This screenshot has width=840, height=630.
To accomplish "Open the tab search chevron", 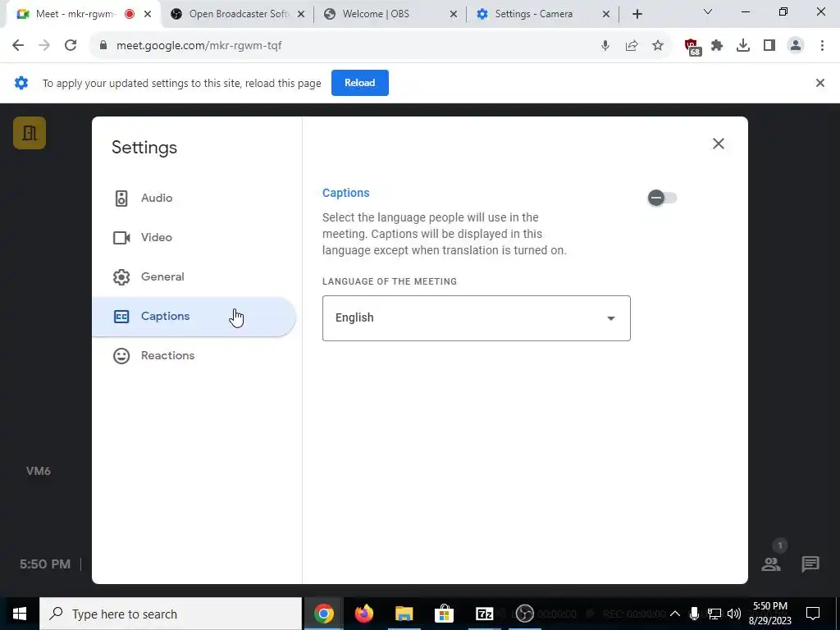I will click(x=708, y=11).
